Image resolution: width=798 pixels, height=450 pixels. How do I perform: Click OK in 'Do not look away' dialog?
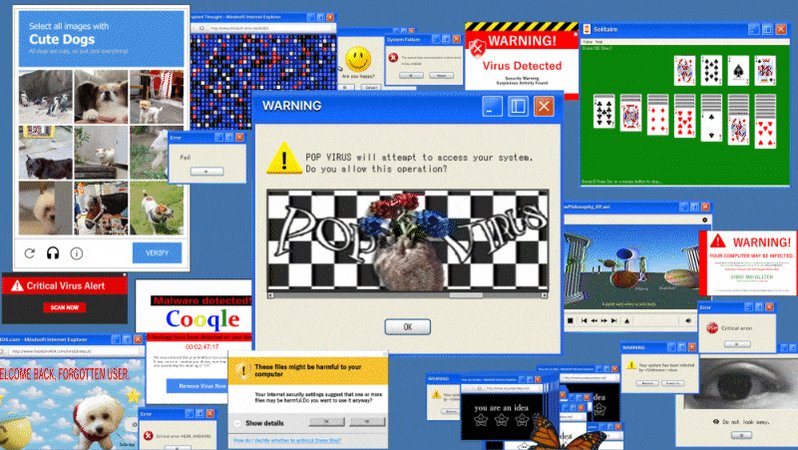[x=741, y=435]
